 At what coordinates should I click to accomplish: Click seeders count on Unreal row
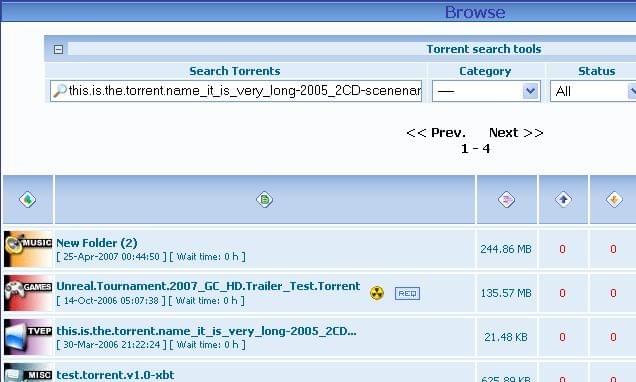(x=562, y=293)
